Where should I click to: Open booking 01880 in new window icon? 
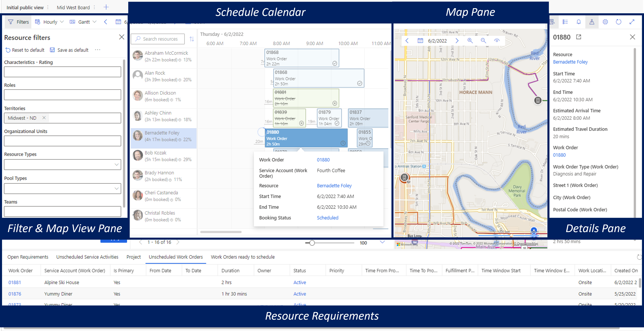(x=578, y=37)
